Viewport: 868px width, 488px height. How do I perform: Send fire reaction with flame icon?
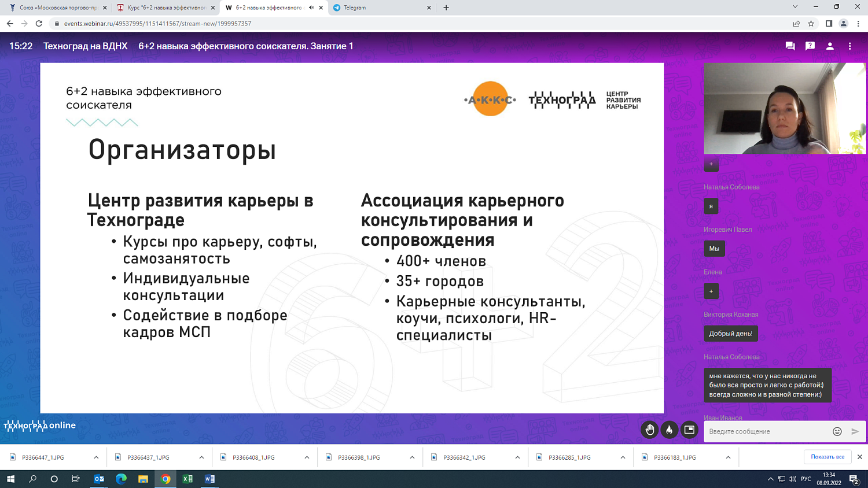(x=670, y=430)
